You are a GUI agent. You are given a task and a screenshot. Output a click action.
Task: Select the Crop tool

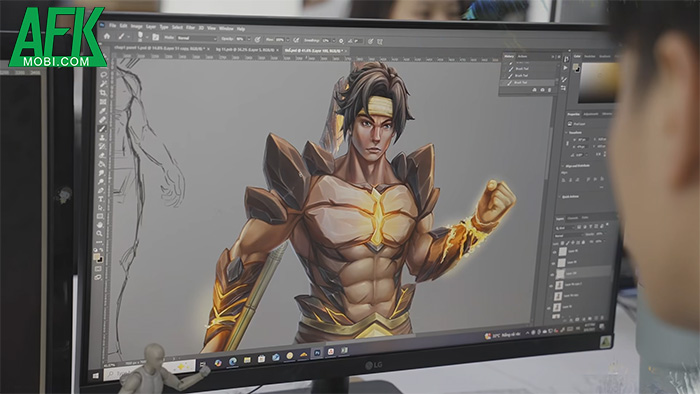103,93
